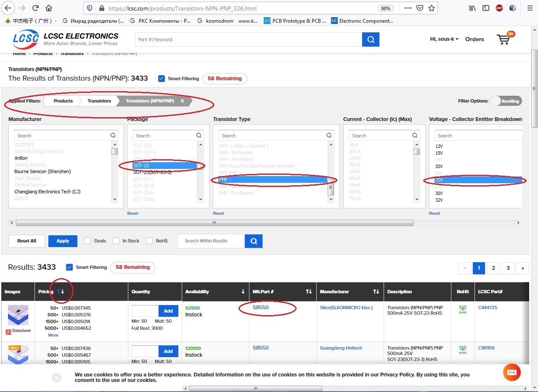Open LCSC part C444725 link
538x392 pixels.
click(x=488, y=308)
